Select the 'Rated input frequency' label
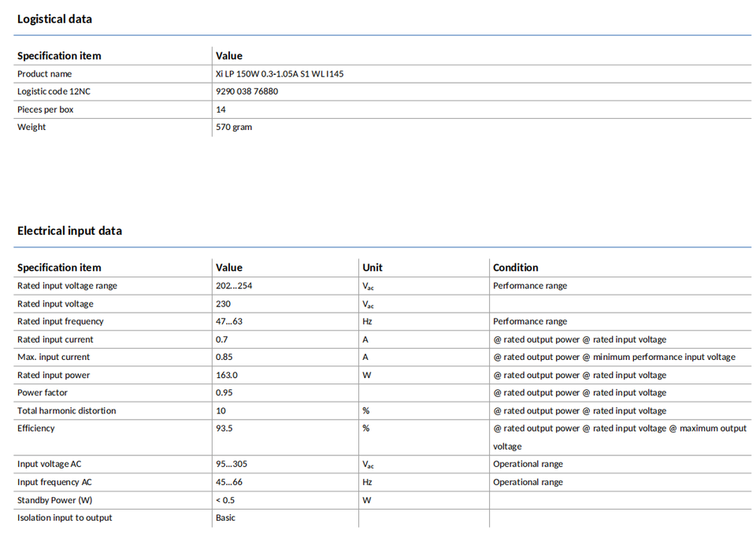Viewport: 756px width, 534px height. click(x=61, y=321)
